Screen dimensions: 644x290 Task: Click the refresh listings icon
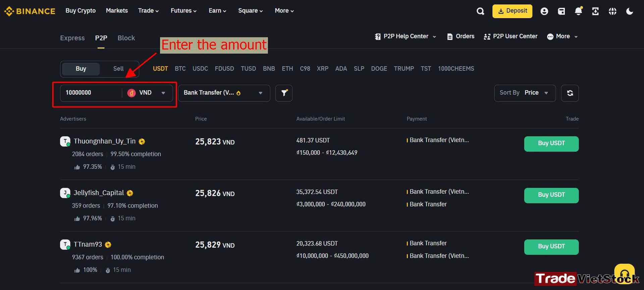click(570, 93)
